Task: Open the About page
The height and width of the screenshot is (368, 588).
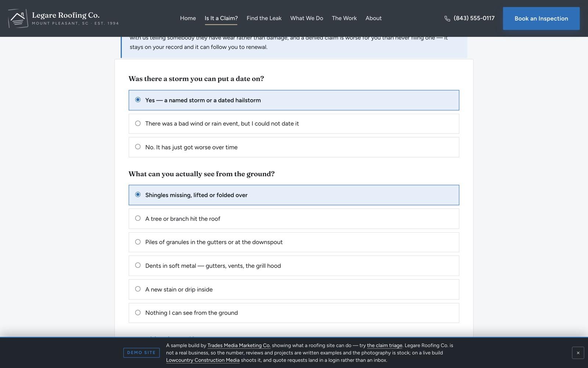Action: tap(373, 18)
